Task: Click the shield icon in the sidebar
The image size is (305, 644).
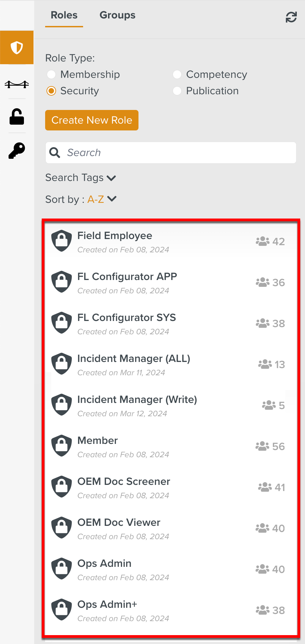Action: pos(17,48)
